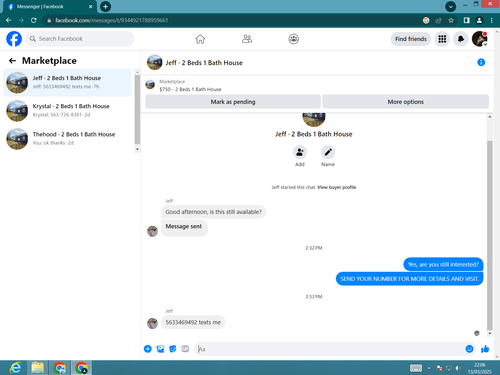This screenshot has width=500, height=375.
Task: Click the Marketplace listing $750 - 2 Beds 1 Bath House
Action: tap(190, 89)
